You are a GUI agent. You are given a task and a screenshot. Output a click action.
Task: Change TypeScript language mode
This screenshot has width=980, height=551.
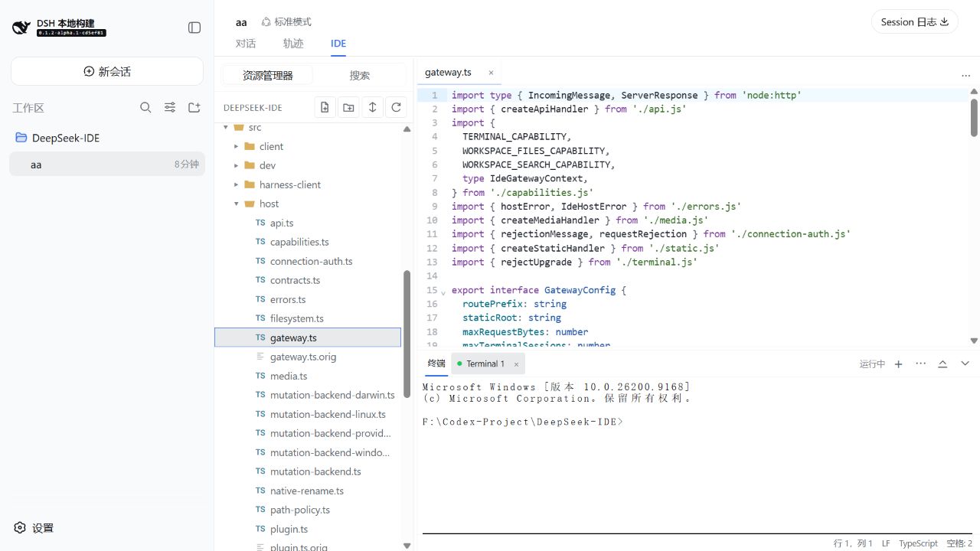click(x=918, y=543)
